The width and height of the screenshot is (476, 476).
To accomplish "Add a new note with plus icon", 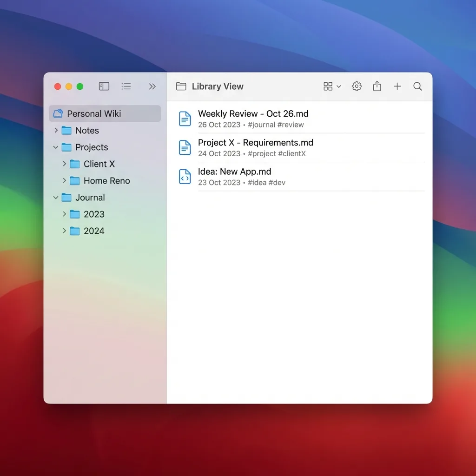I will click(397, 86).
